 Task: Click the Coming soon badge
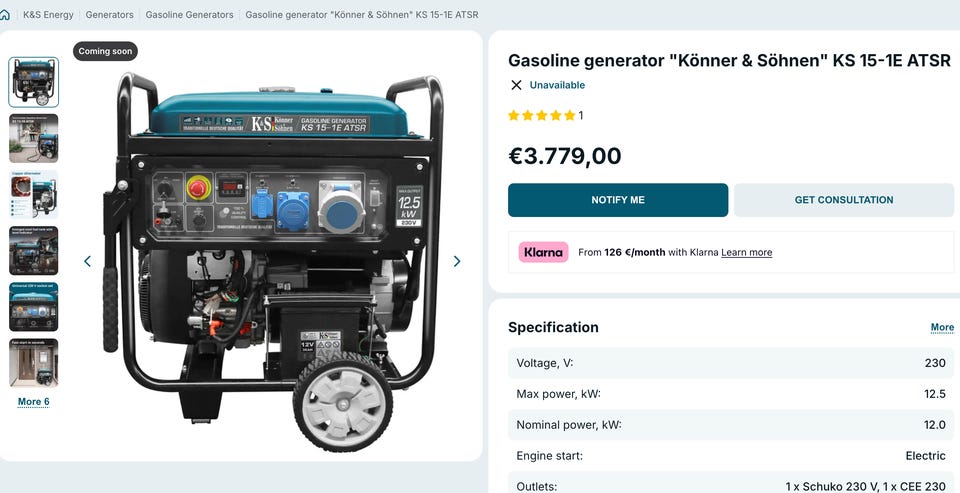(105, 51)
